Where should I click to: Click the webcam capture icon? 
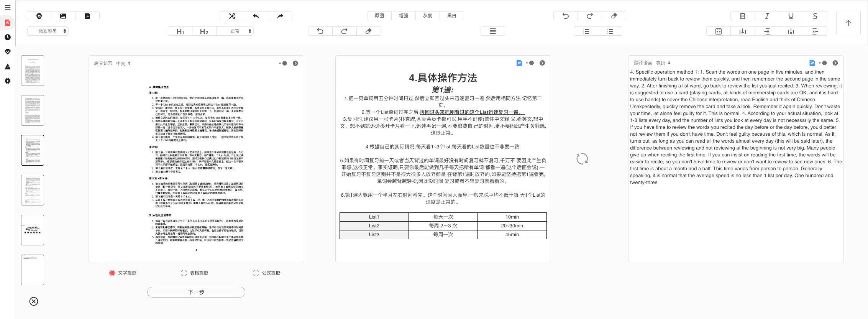click(x=39, y=16)
